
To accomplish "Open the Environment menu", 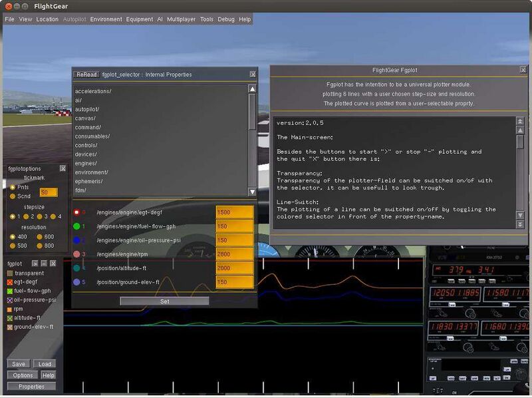I will [x=106, y=19].
